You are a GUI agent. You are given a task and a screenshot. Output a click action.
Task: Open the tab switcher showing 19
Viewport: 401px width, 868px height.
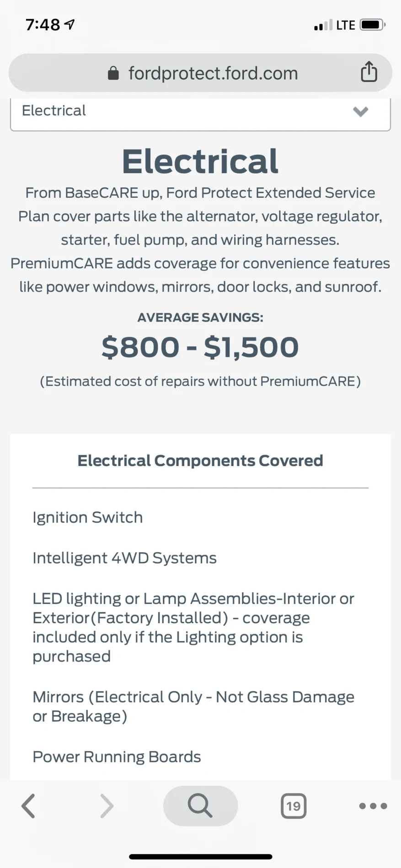click(x=294, y=806)
